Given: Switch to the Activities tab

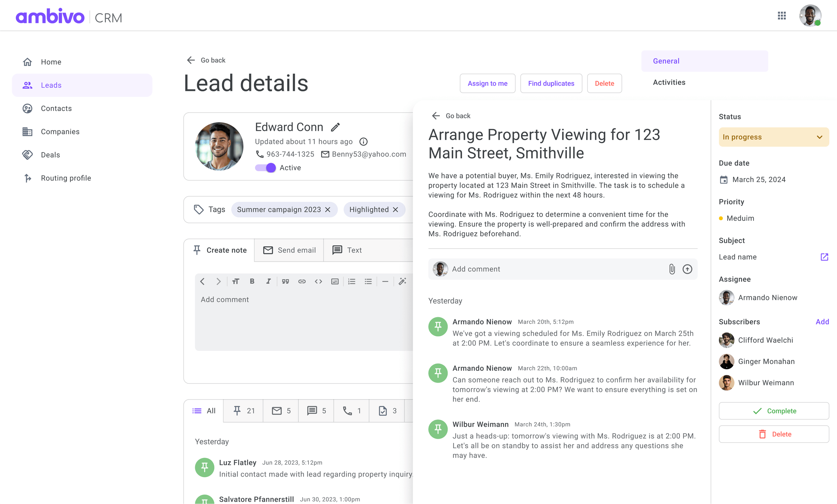Looking at the screenshot, I should (x=669, y=82).
